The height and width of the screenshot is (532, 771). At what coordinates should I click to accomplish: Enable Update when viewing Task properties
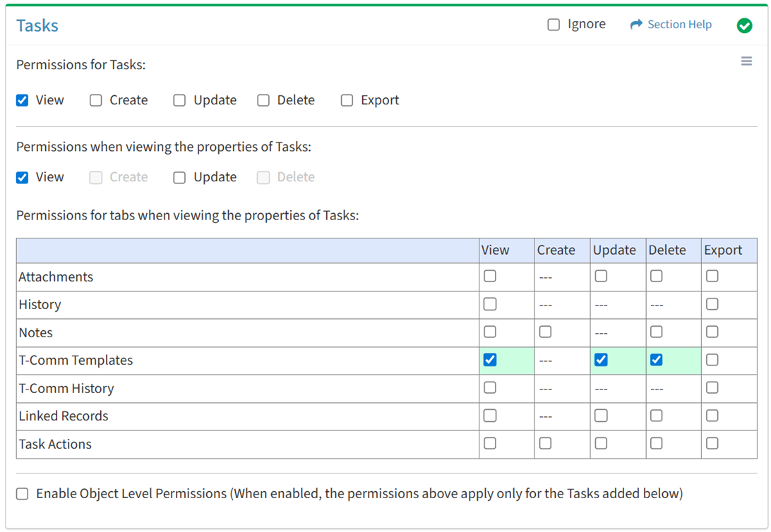tap(179, 177)
